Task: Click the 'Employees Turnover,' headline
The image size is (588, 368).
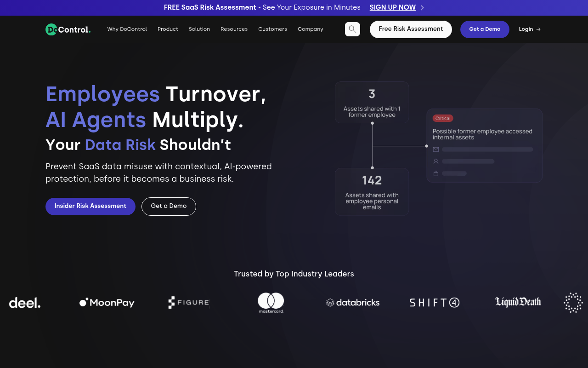Action: point(156,94)
